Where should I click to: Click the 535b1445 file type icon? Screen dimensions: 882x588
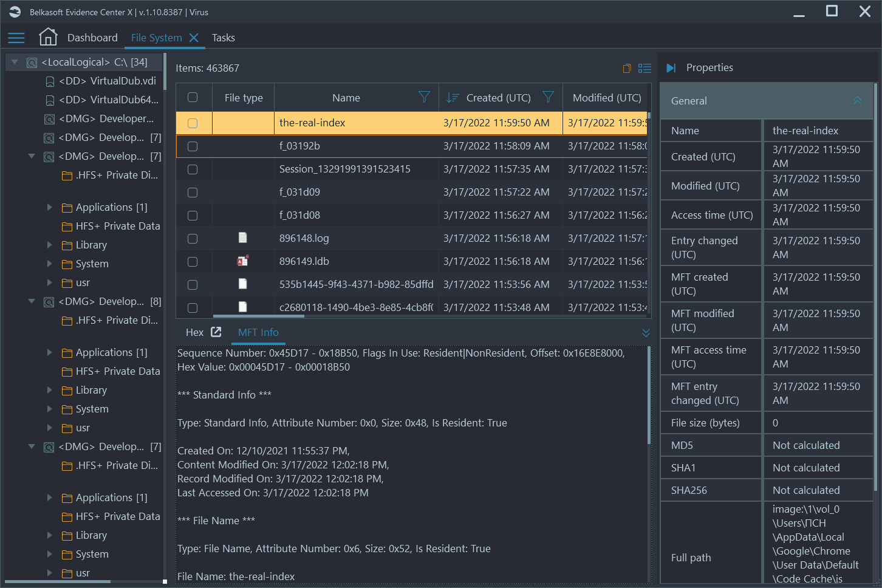click(243, 284)
